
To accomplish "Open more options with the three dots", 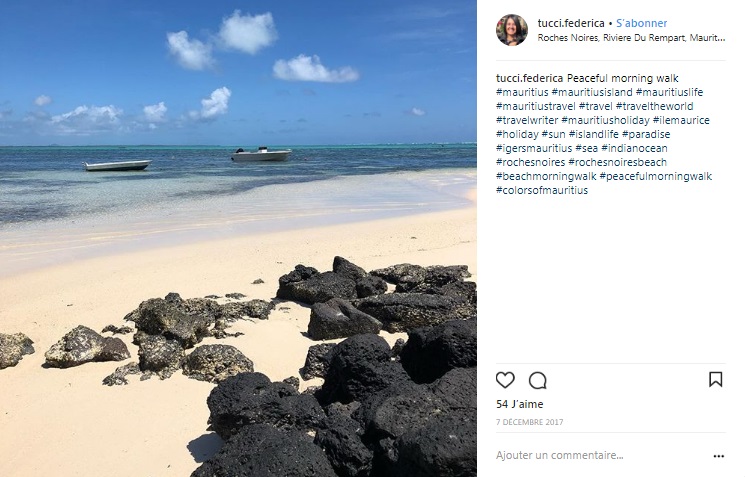I will 718,456.
